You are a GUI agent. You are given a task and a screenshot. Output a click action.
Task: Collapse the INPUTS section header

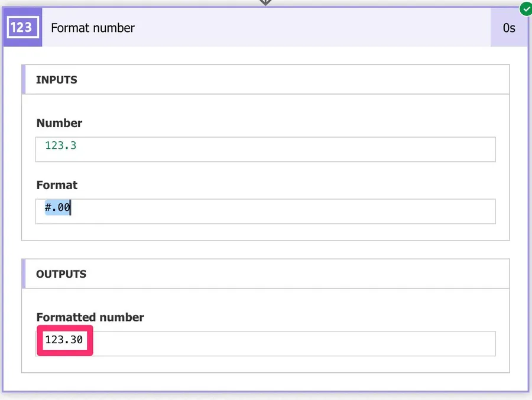pos(57,80)
